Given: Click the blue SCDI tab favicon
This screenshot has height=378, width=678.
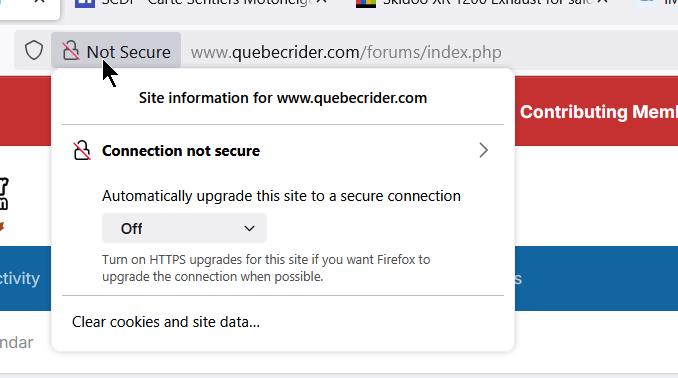Looking at the screenshot, I should (85, 3).
